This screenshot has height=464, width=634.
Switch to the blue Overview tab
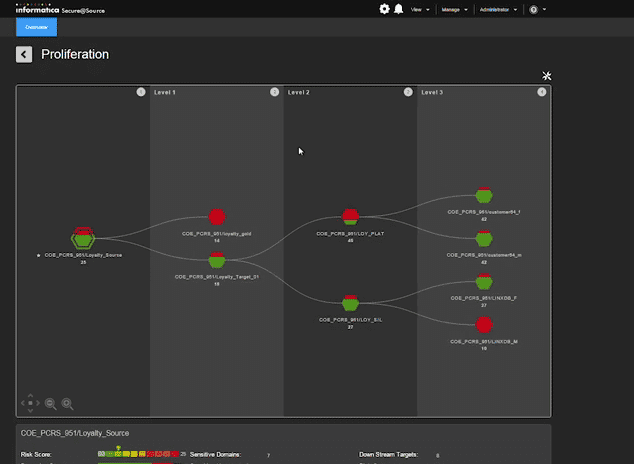36,27
